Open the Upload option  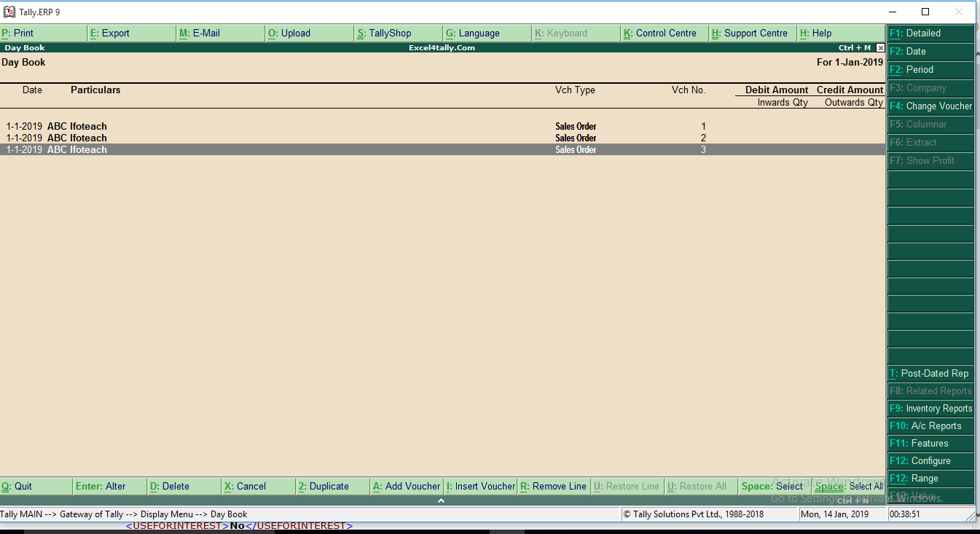pos(310,34)
